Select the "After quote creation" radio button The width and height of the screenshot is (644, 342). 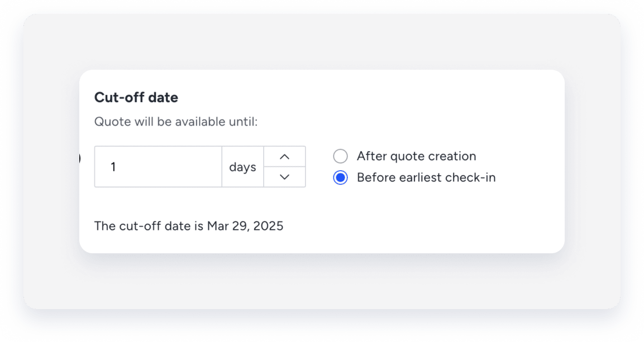click(x=340, y=156)
